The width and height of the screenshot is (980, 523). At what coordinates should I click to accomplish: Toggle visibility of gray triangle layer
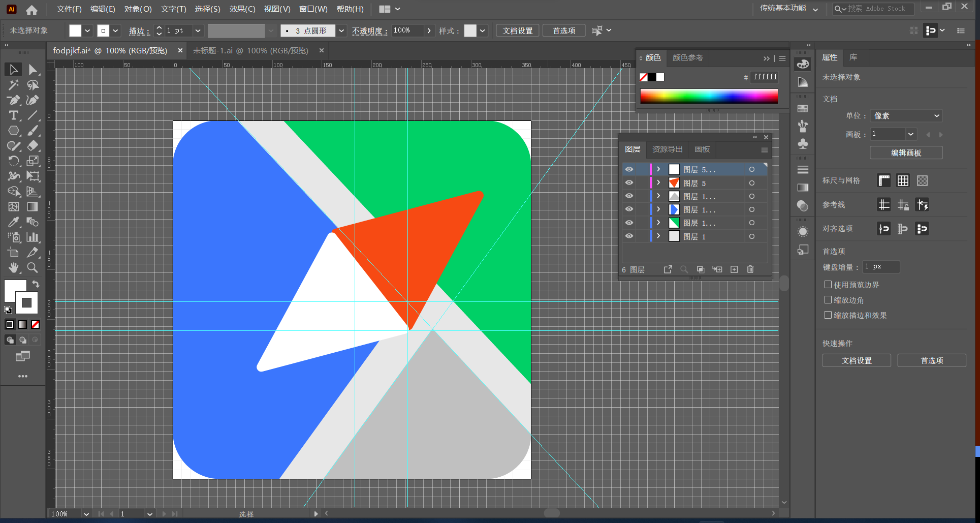629,196
